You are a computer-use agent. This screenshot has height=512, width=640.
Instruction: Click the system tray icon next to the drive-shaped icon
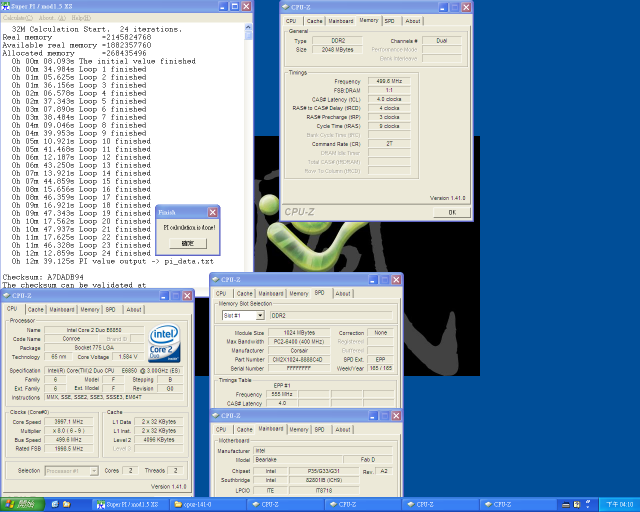coord(577,505)
